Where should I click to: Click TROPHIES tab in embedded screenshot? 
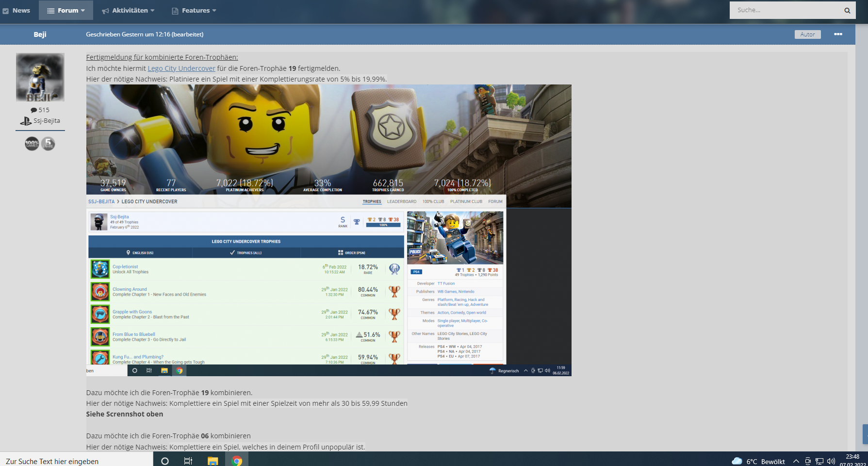[372, 201]
